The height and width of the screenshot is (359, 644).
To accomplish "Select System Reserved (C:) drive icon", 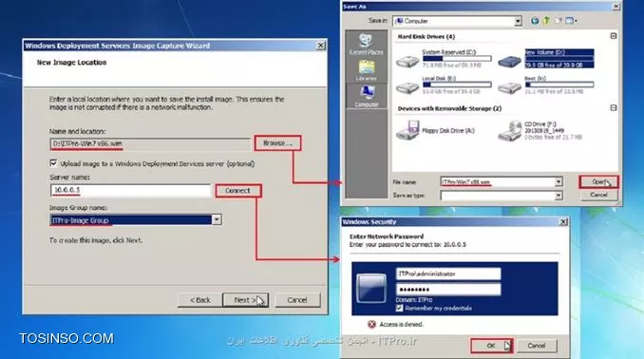I will coord(407,61).
